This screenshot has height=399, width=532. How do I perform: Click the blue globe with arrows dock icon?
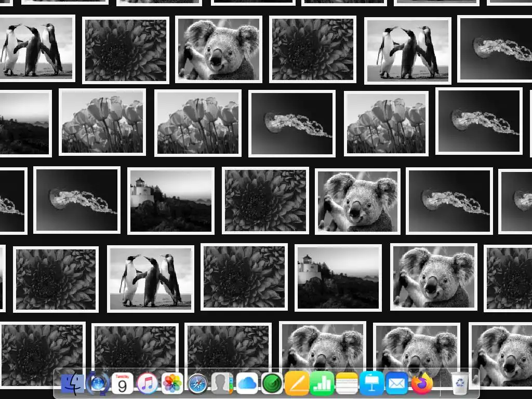tap(98, 384)
